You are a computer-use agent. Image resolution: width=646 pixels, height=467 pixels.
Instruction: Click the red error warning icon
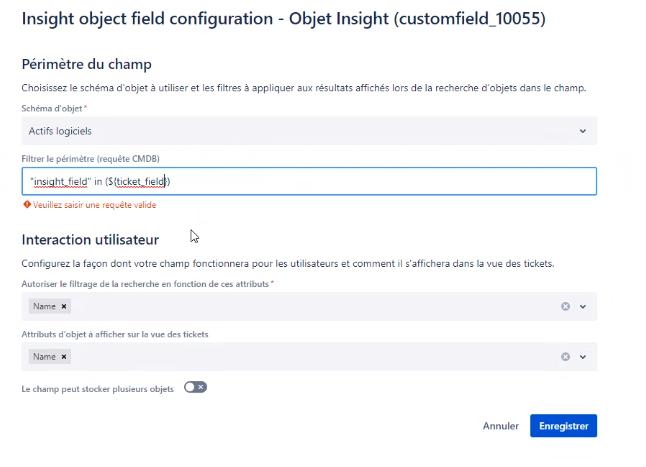pos(27,204)
